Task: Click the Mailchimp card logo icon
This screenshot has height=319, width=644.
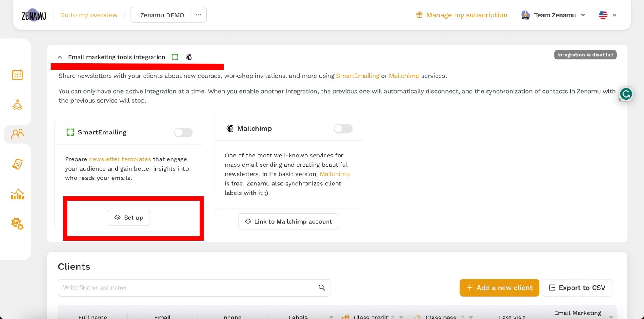Action: click(x=230, y=129)
